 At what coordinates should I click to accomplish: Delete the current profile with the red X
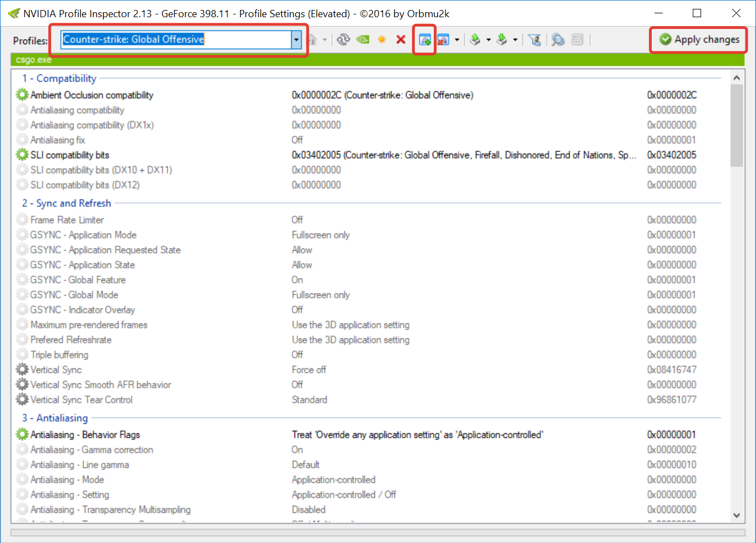tap(400, 39)
